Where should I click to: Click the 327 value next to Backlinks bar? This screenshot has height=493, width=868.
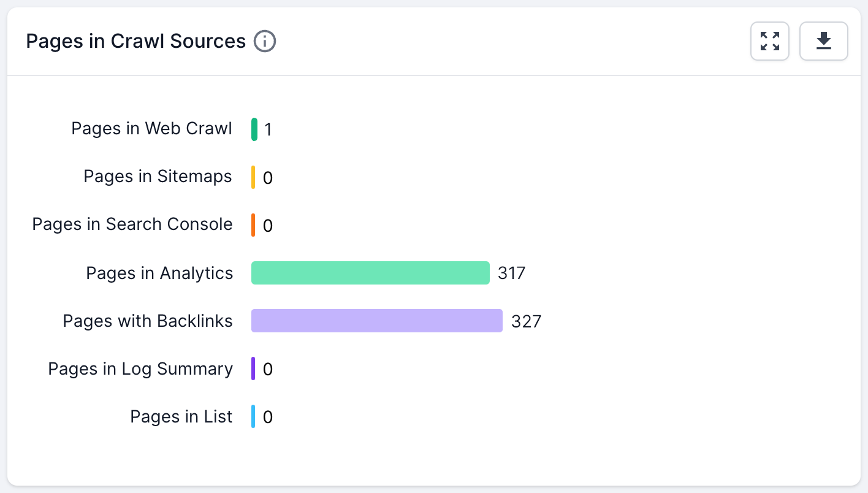coord(526,321)
